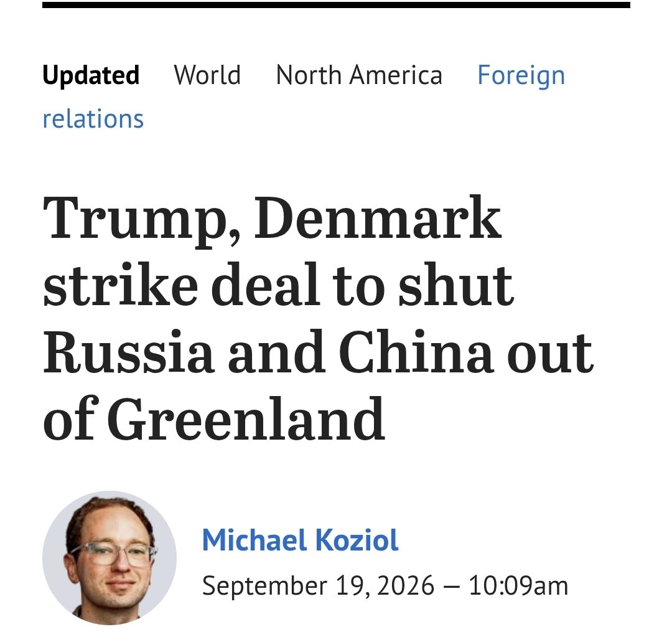Go to the North America section
Image resolution: width=672 pixels, height=642 pixels.
(x=359, y=75)
